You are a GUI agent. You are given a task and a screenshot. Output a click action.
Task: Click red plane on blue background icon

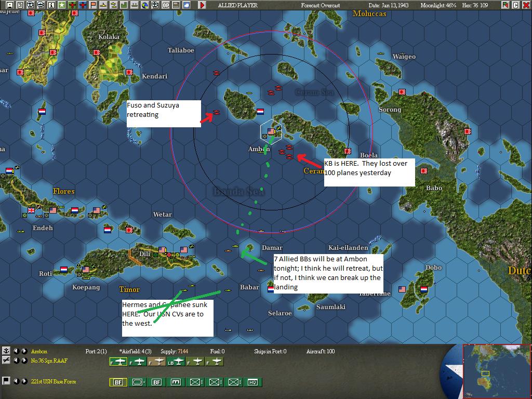[83, 5]
